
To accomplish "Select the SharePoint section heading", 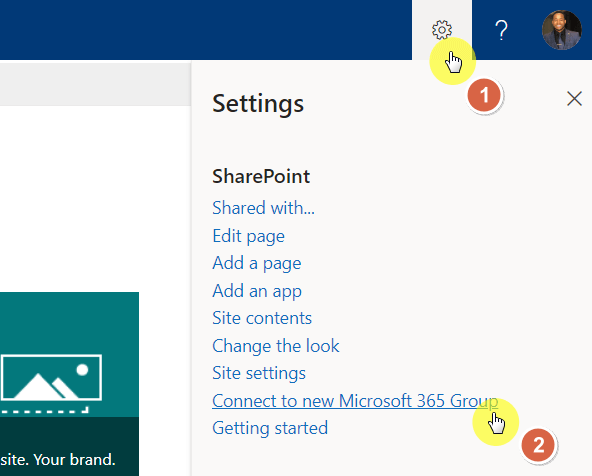I will (261, 176).
